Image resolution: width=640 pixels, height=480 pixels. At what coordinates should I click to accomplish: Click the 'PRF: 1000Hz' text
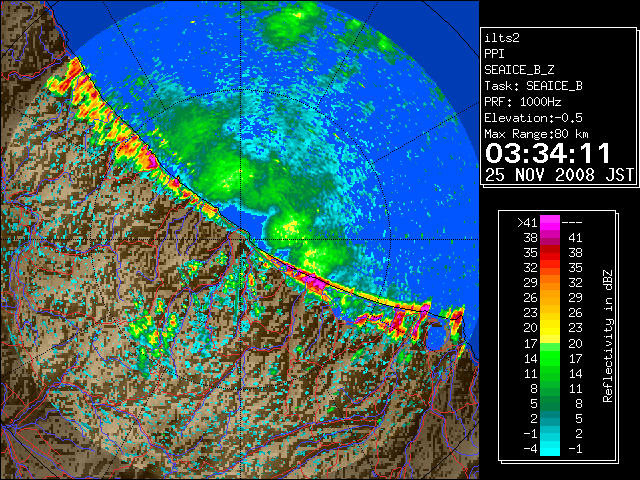point(523,102)
